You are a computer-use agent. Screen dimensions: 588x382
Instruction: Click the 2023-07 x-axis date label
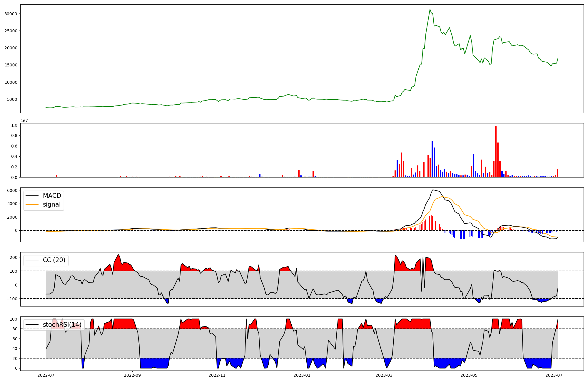click(x=554, y=375)
